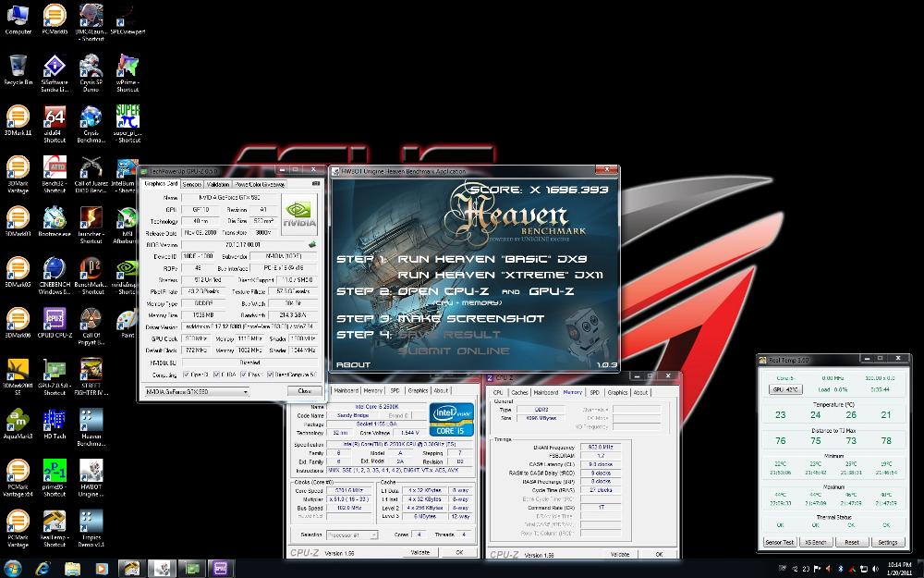Select the RealTemp shortcut desktop icon

point(55,529)
